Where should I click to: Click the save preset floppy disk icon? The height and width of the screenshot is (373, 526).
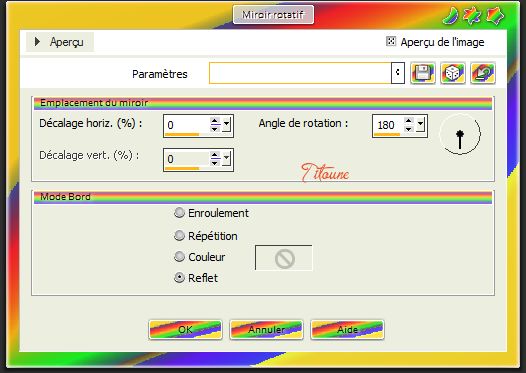point(423,73)
